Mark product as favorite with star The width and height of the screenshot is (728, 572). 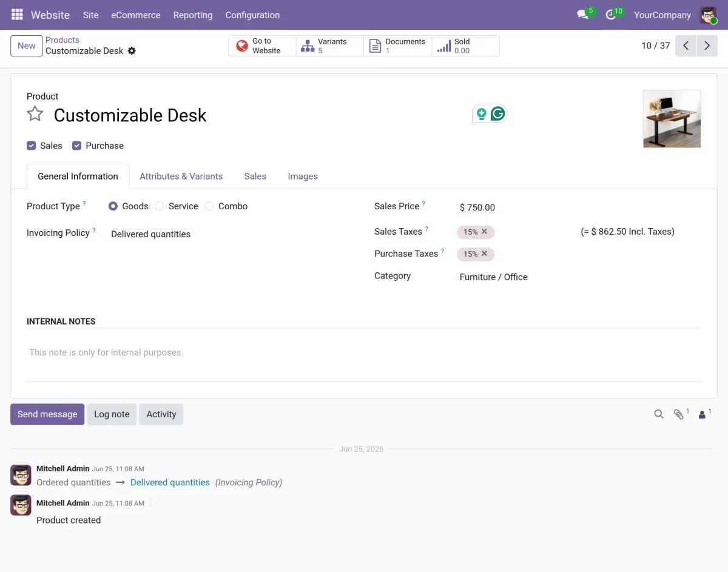click(35, 114)
